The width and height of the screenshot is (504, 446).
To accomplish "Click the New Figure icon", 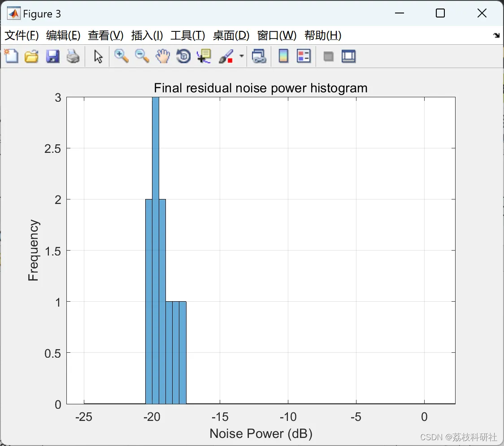I will [12, 56].
